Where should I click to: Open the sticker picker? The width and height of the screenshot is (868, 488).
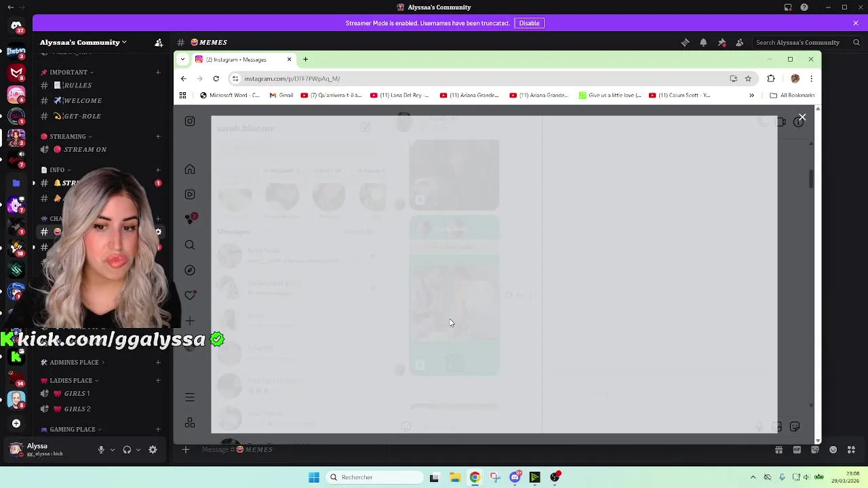point(815,449)
